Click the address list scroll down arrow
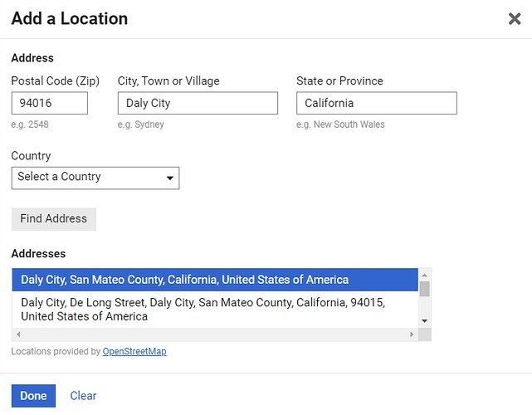Image resolution: width=532 pixels, height=415 pixels. 425,320
